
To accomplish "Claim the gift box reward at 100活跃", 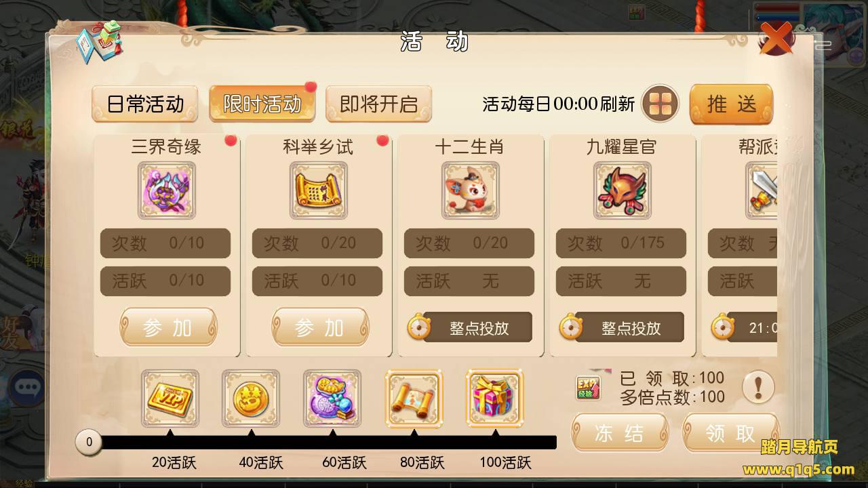I will [x=495, y=399].
